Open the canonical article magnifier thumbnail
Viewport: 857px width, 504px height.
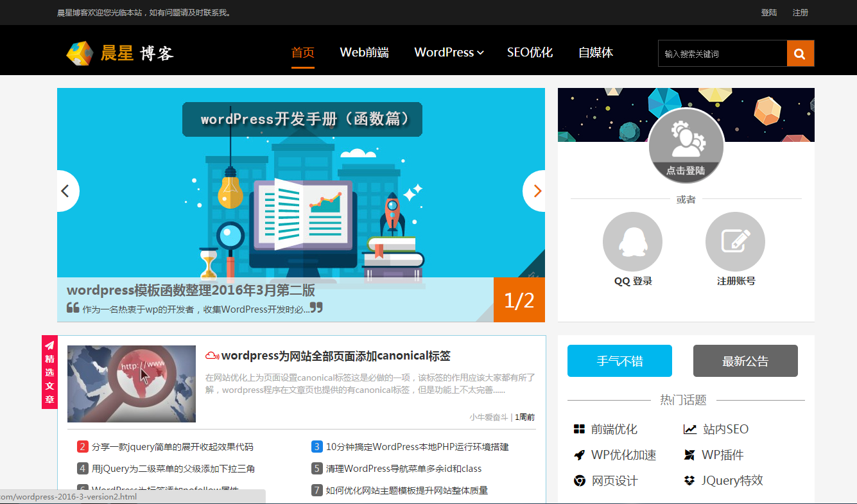[x=132, y=384]
